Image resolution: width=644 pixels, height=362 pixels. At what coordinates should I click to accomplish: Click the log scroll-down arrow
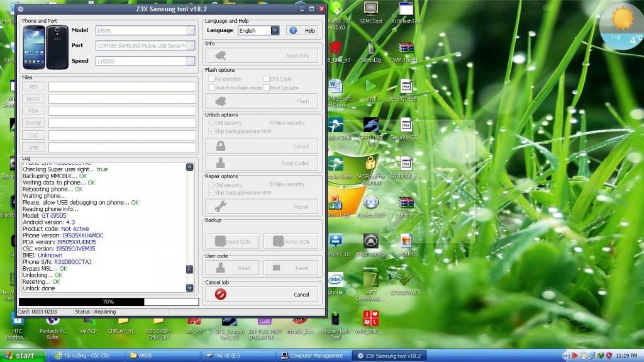189,288
